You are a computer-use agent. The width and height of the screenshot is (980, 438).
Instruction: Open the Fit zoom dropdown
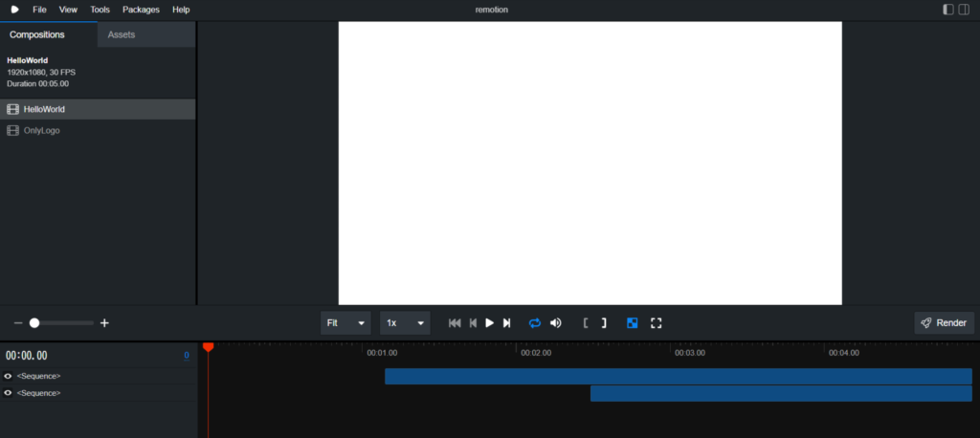[x=345, y=323]
